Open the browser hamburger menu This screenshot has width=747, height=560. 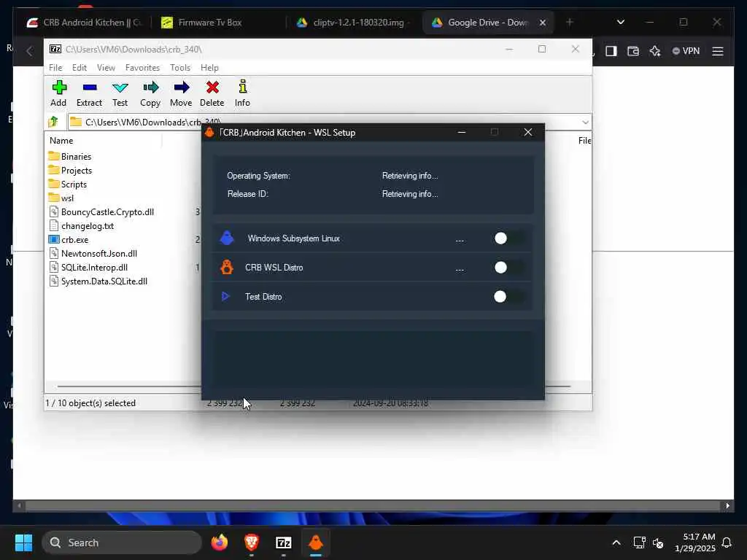718,51
